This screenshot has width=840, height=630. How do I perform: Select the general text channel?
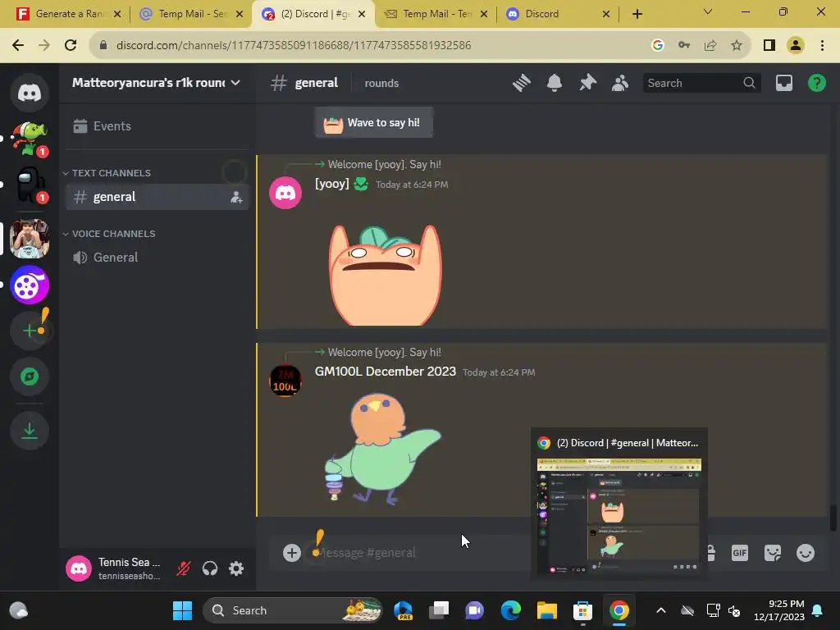coord(157,197)
